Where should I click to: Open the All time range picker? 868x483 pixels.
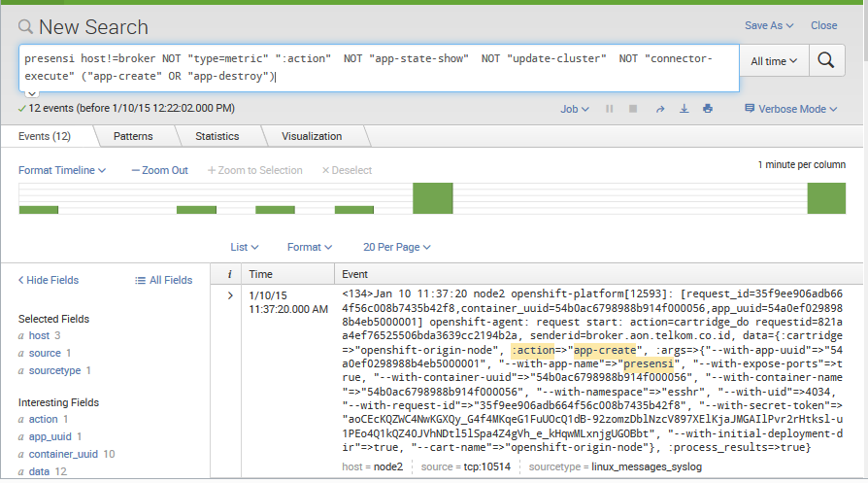(x=774, y=61)
